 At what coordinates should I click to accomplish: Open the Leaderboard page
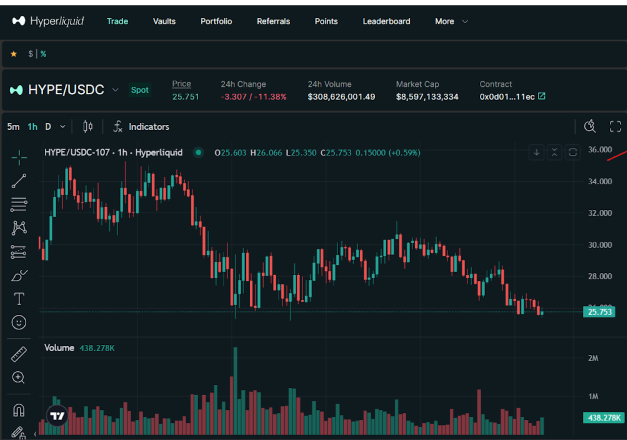click(386, 21)
